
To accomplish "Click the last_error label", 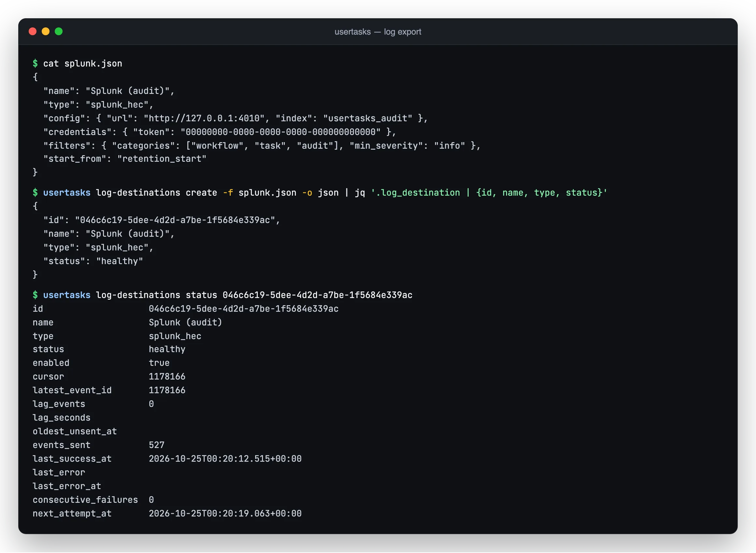I will [59, 473].
